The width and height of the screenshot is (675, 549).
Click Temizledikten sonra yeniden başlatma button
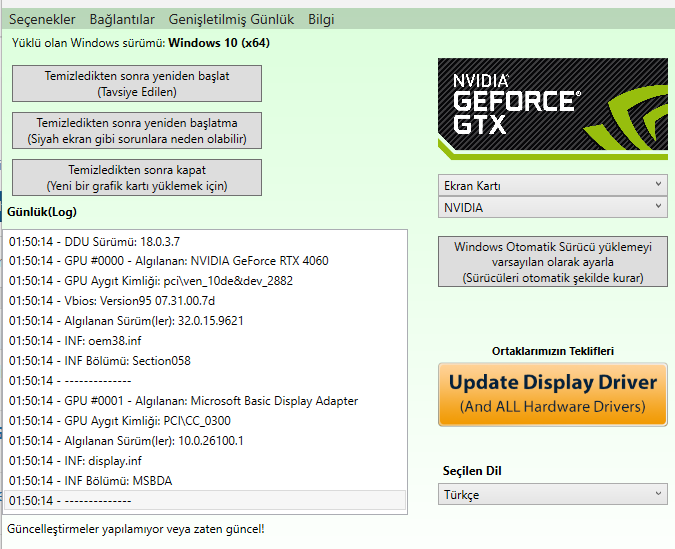tap(137, 130)
